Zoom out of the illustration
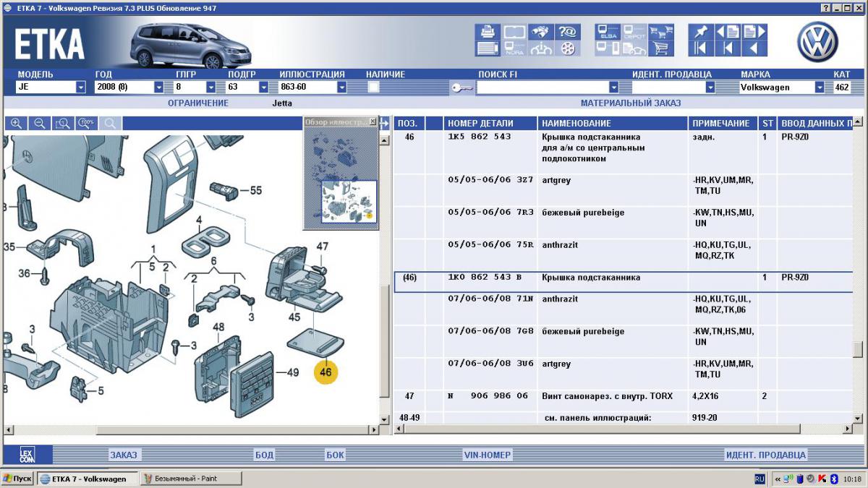The image size is (868, 488). pyautogui.click(x=40, y=123)
